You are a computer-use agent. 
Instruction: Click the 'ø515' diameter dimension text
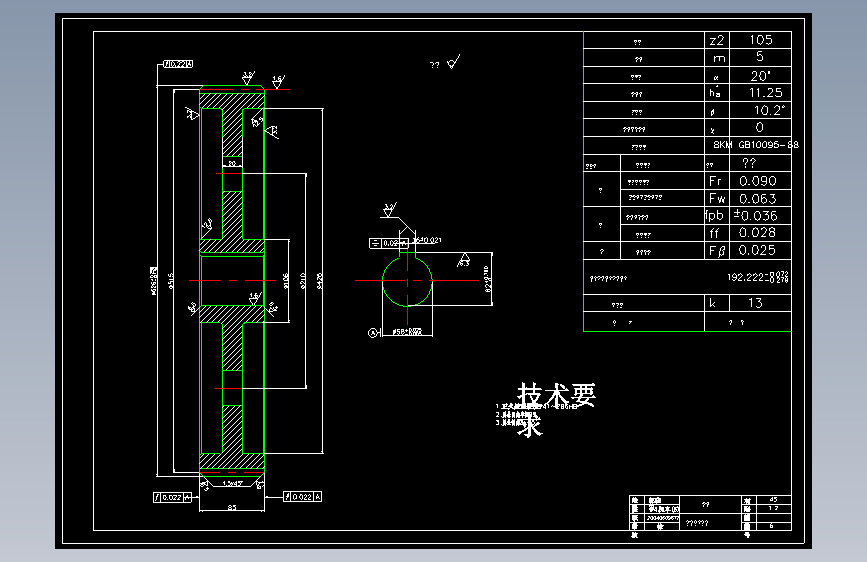point(171,280)
